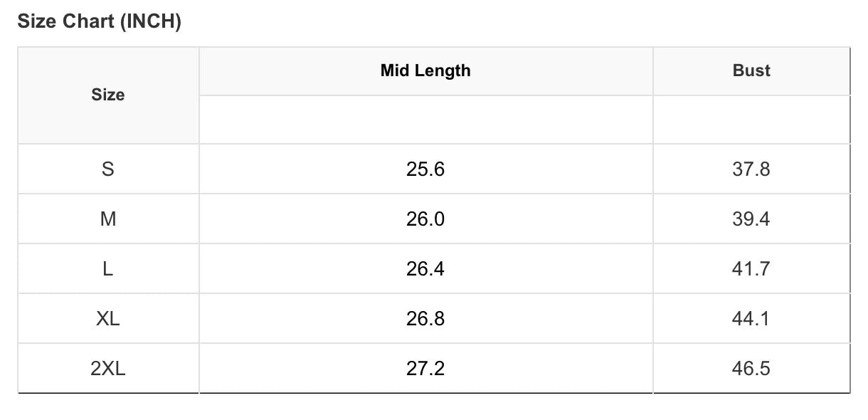Click the 26.0 mid length value
This screenshot has width=868, height=420.
[x=425, y=219]
